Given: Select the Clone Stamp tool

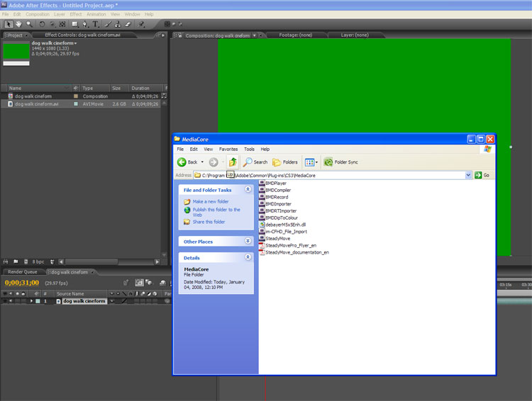Looking at the screenshot, I should tap(118, 23).
